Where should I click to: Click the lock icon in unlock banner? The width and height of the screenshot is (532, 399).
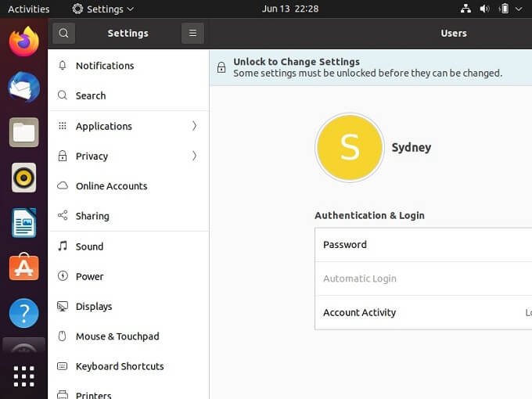(x=221, y=68)
